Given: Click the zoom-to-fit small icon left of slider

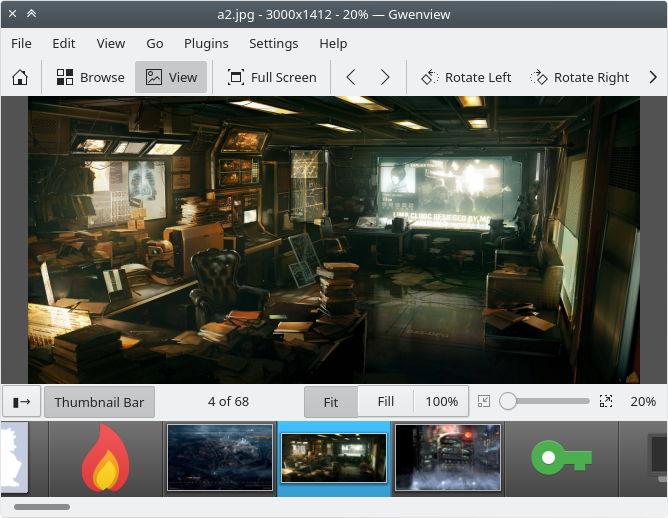Looking at the screenshot, I should [484, 401].
